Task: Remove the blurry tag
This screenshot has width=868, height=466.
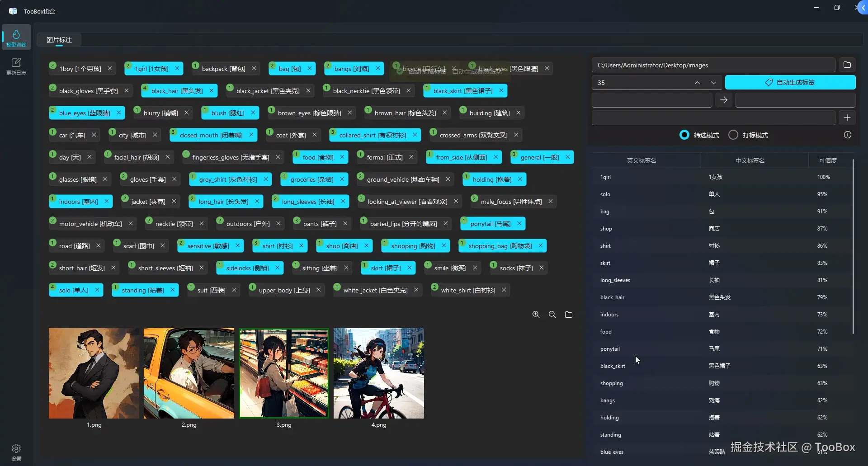Action: click(186, 113)
